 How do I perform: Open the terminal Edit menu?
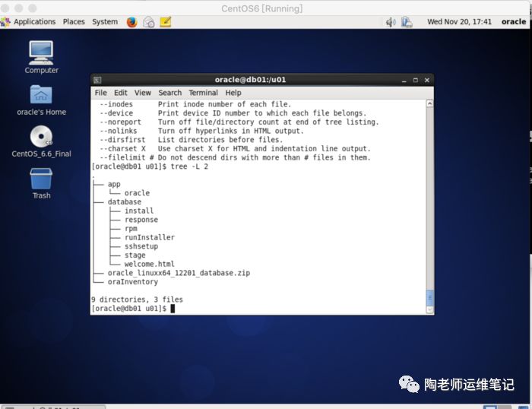120,93
